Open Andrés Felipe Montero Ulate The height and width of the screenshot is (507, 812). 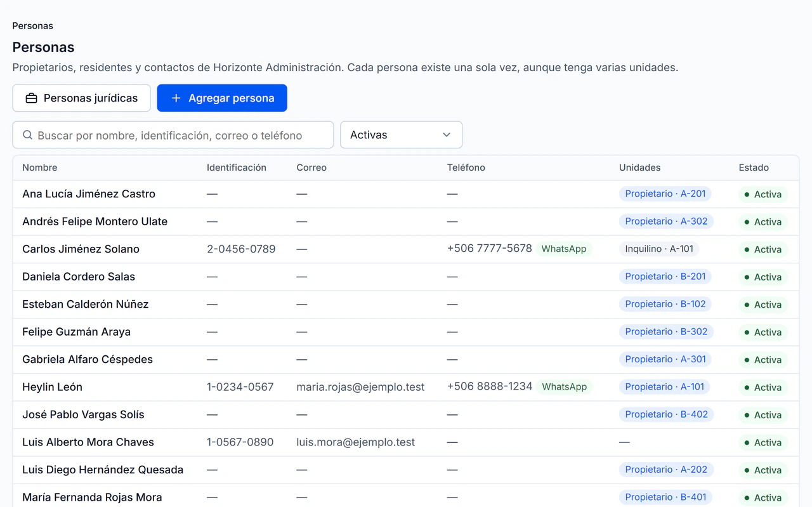(x=95, y=221)
